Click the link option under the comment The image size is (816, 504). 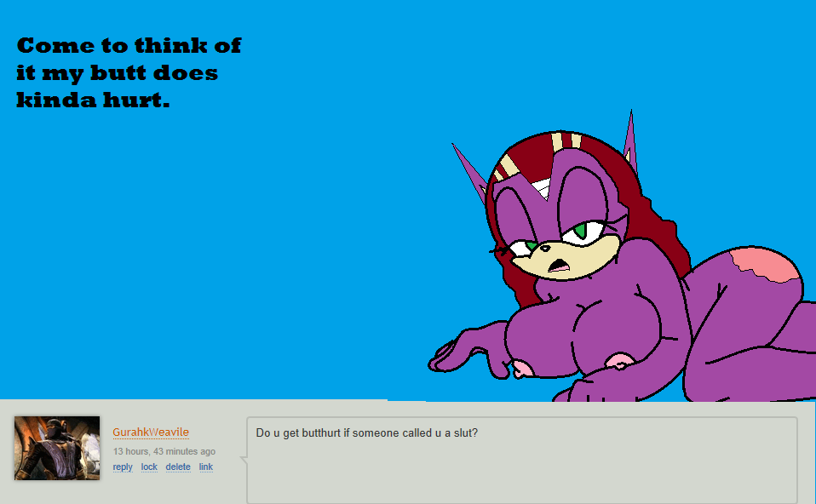206,467
